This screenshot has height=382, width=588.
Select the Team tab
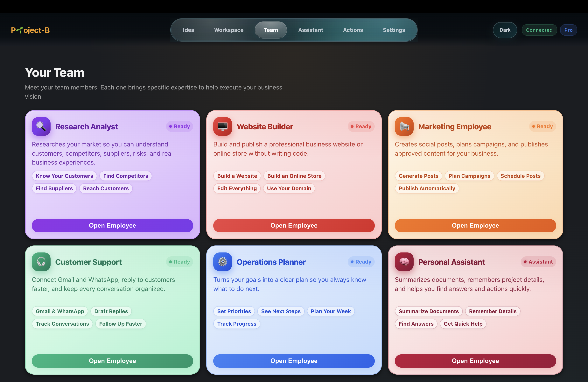[x=271, y=30]
